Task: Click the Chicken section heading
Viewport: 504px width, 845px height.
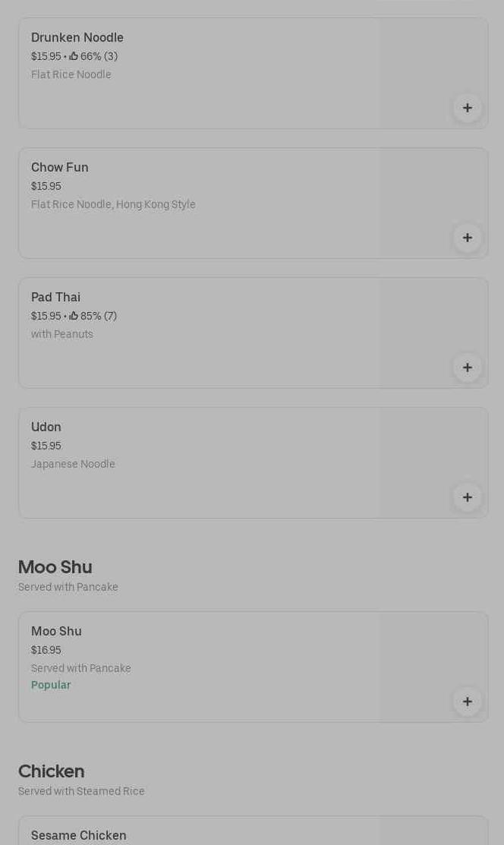Action: (52, 771)
